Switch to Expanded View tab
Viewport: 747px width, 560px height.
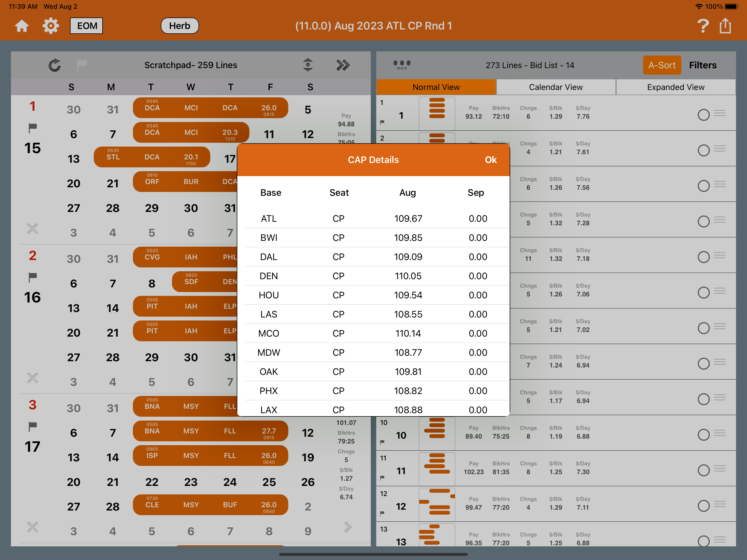[675, 87]
